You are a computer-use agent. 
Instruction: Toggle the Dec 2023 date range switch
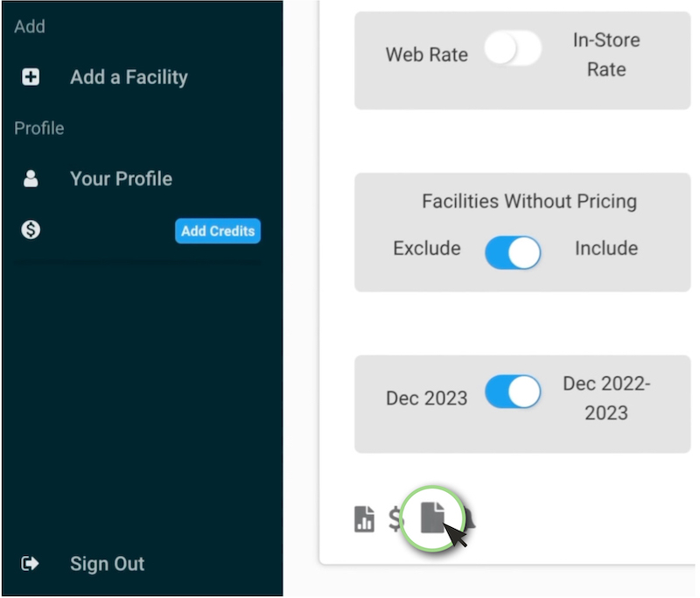(x=513, y=391)
